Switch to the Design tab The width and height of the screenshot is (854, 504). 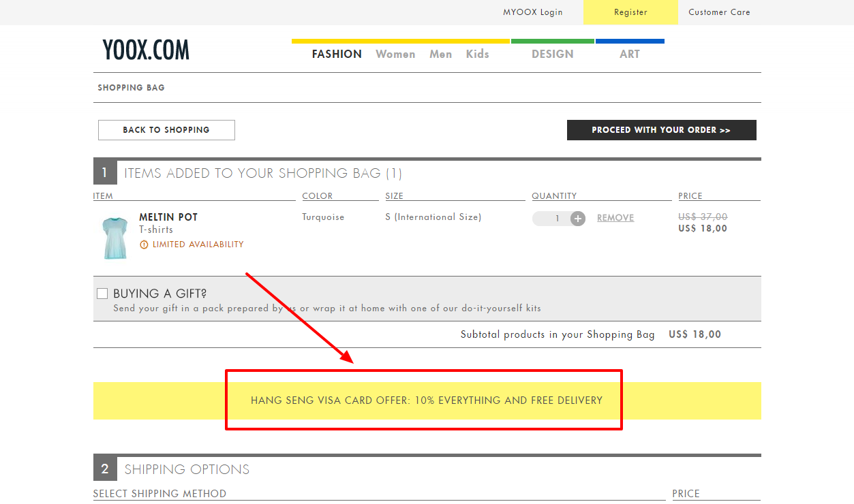point(553,54)
